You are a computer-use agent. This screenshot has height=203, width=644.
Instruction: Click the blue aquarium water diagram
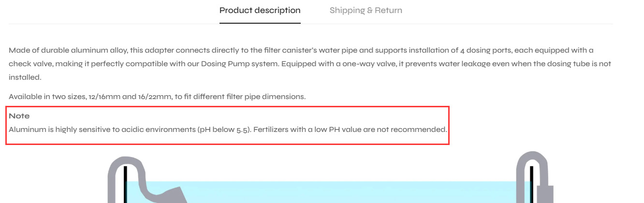tap(329, 192)
